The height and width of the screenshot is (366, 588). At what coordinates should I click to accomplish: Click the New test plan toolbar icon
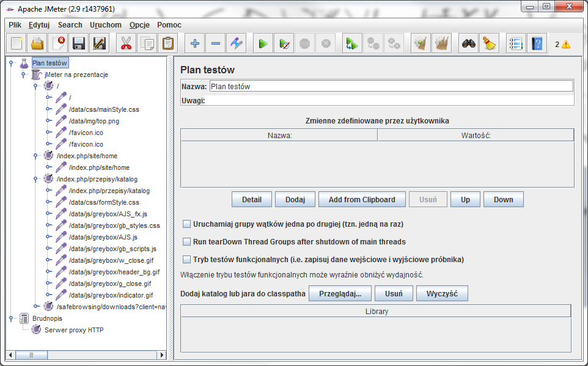(17, 43)
